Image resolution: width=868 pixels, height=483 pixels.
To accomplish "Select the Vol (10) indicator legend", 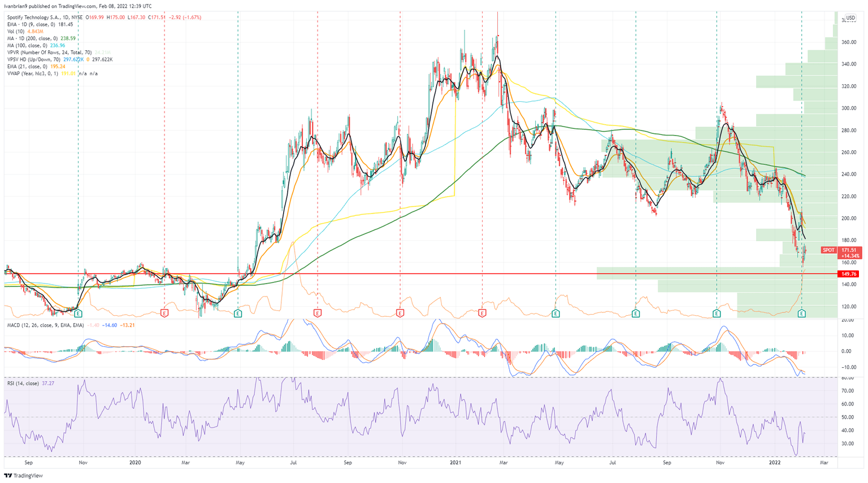I will [x=16, y=32].
